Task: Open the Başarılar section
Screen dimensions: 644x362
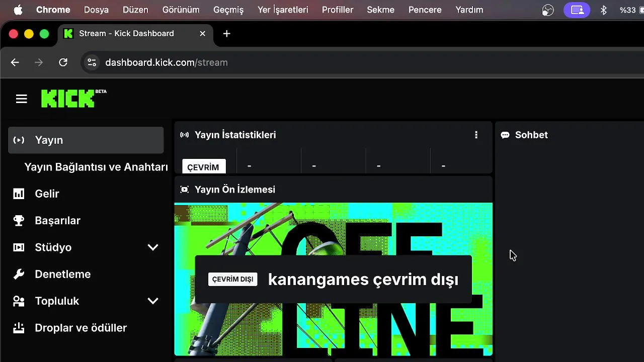Action: (x=57, y=220)
